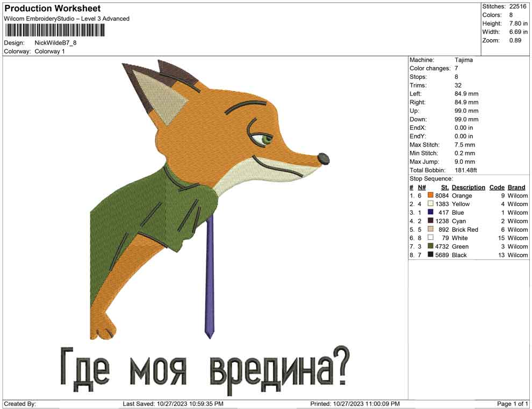Click the Trims value '32'
Image resolution: width=532 pixels, height=409 pixels.
458,85
